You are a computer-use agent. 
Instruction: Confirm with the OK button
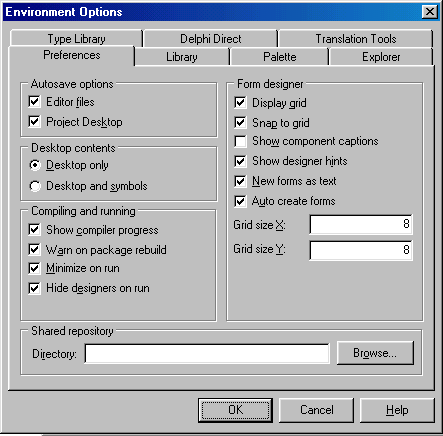[x=235, y=410]
